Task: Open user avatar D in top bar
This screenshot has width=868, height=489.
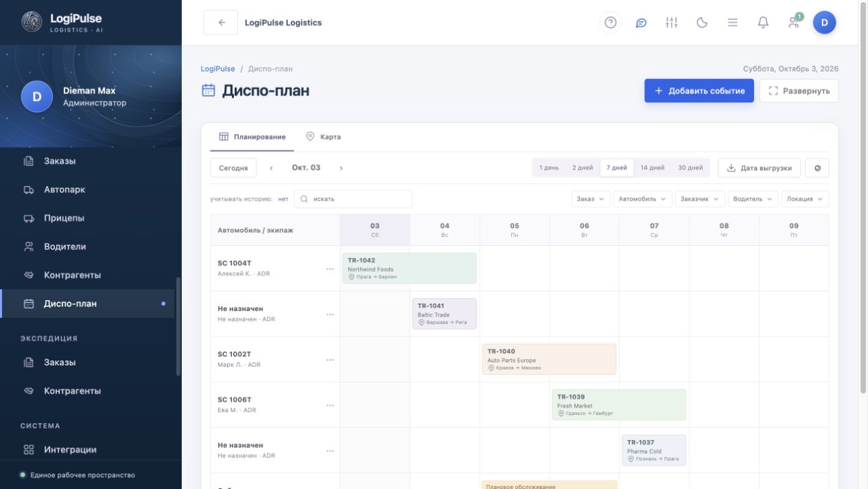Action: point(824,23)
